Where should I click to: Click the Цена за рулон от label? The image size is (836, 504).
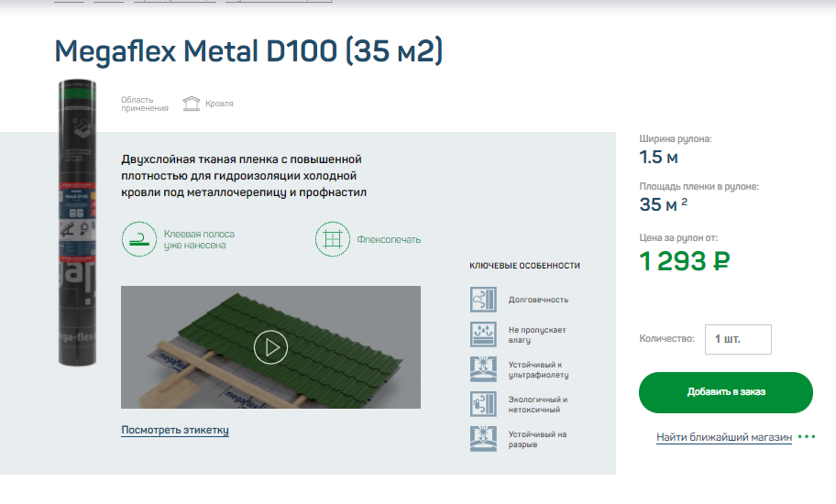coord(678,237)
